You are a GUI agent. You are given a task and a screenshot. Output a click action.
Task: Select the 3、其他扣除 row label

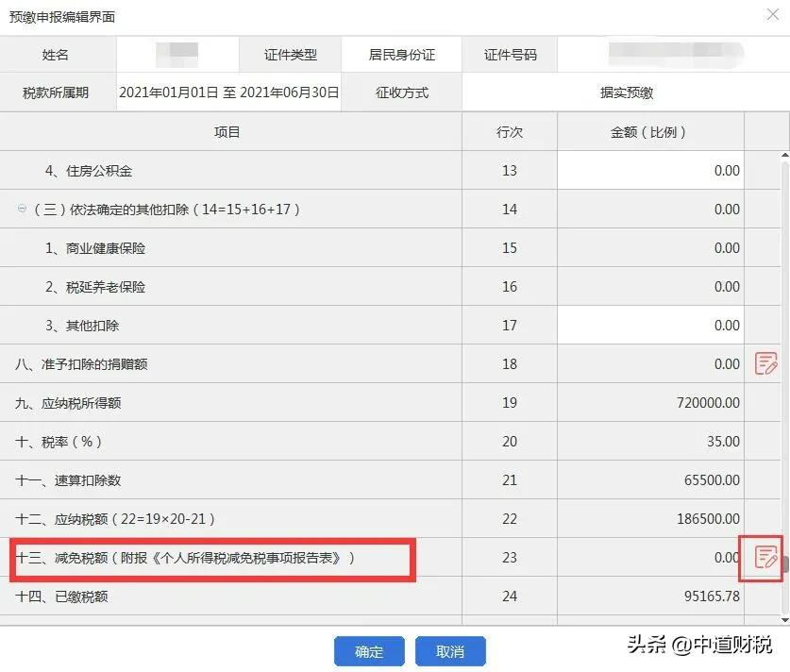82,326
